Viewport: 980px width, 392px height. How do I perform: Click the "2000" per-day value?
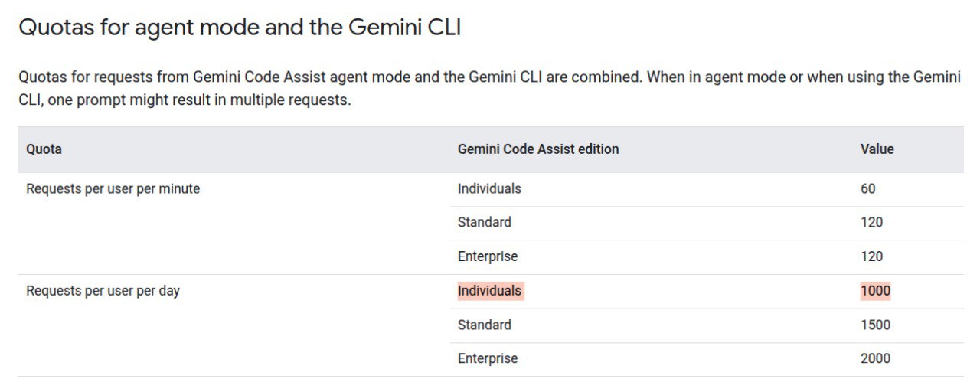point(875,358)
